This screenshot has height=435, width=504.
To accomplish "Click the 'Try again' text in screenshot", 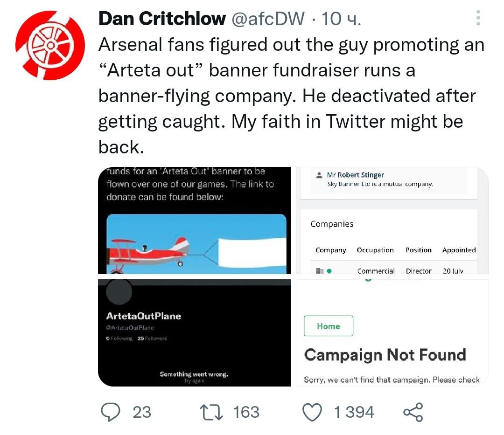I will (x=194, y=381).
